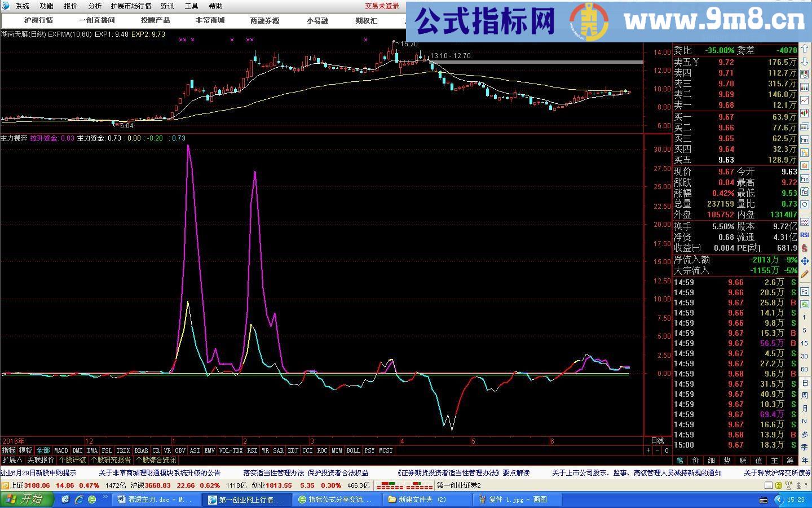Screen dimensions: 812x508
Task: Open the 个股研究报告 tab
Action: [111, 460]
